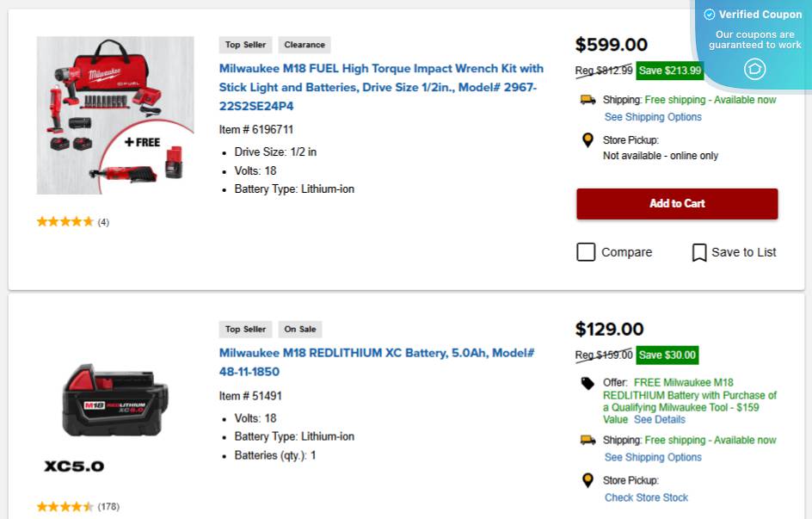Open See Shipping Options for REDLITHIUM battery
This screenshot has height=519, width=812.
click(x=653, y=457)
